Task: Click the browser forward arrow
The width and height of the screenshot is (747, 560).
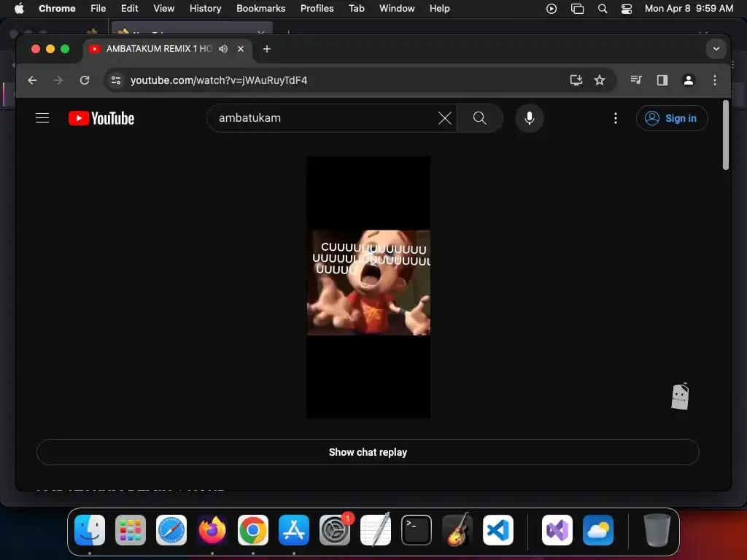Action: 58,80
